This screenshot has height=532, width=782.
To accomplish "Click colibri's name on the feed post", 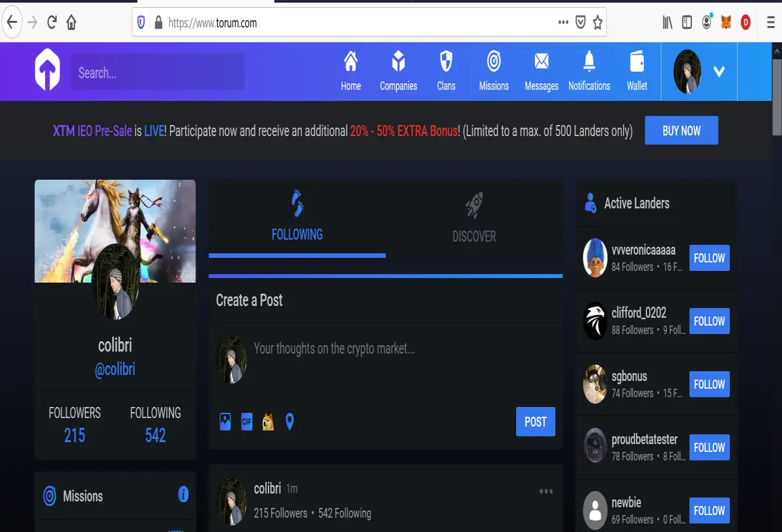I will coord(267,488).
